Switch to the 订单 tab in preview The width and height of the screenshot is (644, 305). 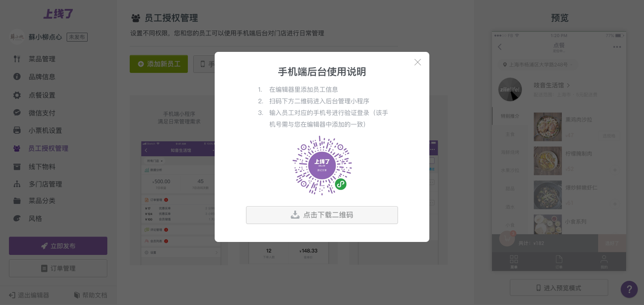(x=559, y=262)
